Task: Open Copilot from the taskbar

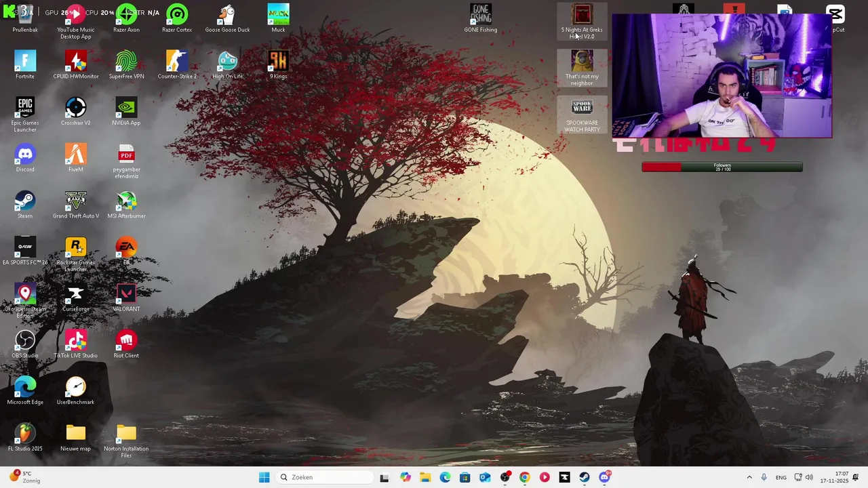Action: coord(406,477)
